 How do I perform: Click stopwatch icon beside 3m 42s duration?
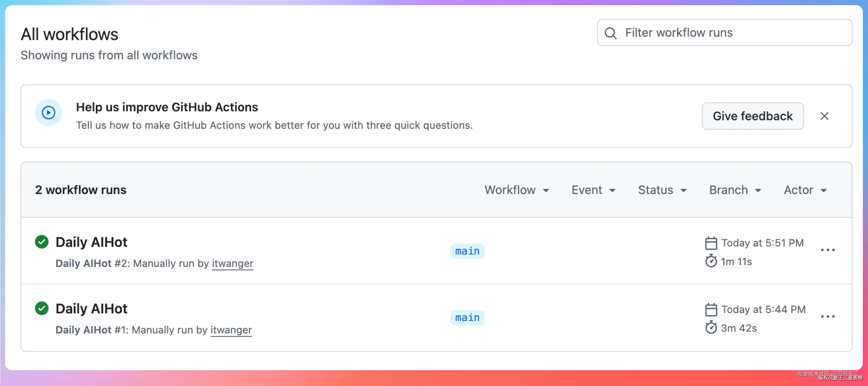tap(711, 327)
